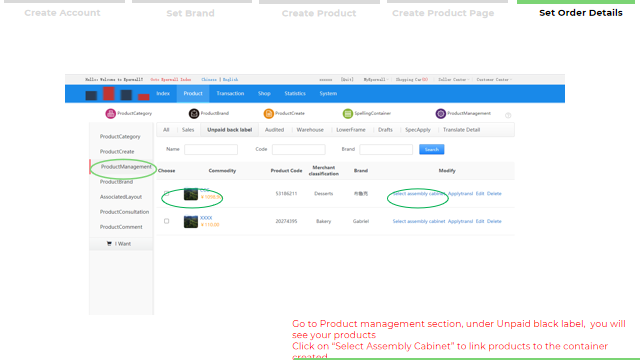Click Select assembly cabinet for Bakery product
This screenshot has width=640, height=360.
419,221
